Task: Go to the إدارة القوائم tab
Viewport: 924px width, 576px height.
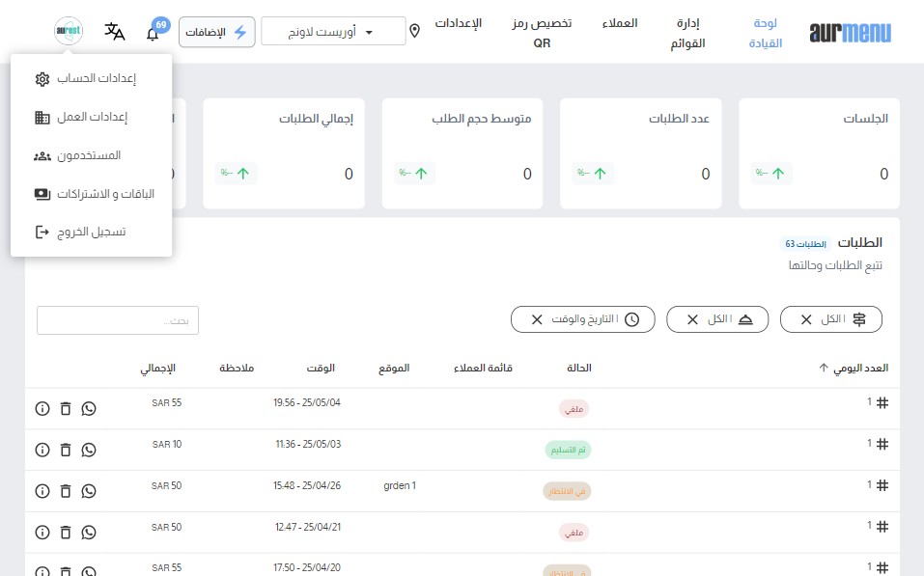Action: [686, 33]
